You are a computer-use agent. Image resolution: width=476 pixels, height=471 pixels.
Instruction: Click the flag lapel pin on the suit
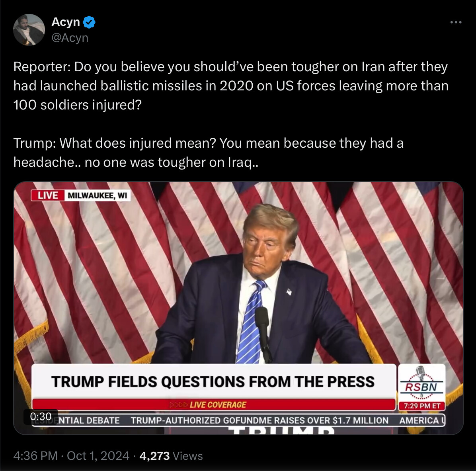(x=289, y=292)
